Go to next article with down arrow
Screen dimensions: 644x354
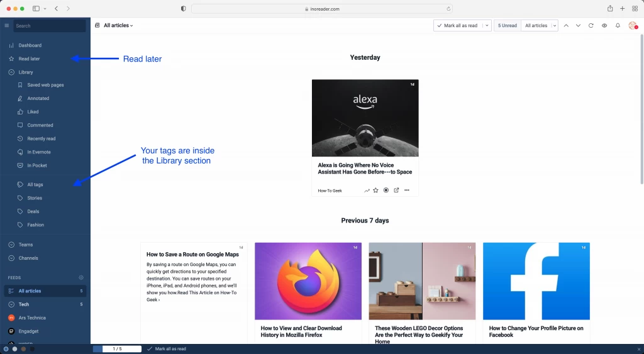pyautogui.click(x=579, y=25)
